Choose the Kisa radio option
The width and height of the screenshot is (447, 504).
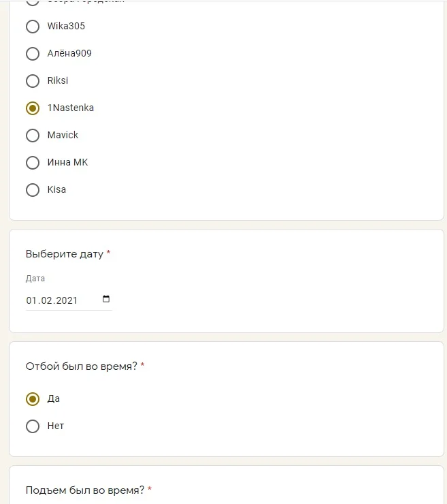[33, 190]
